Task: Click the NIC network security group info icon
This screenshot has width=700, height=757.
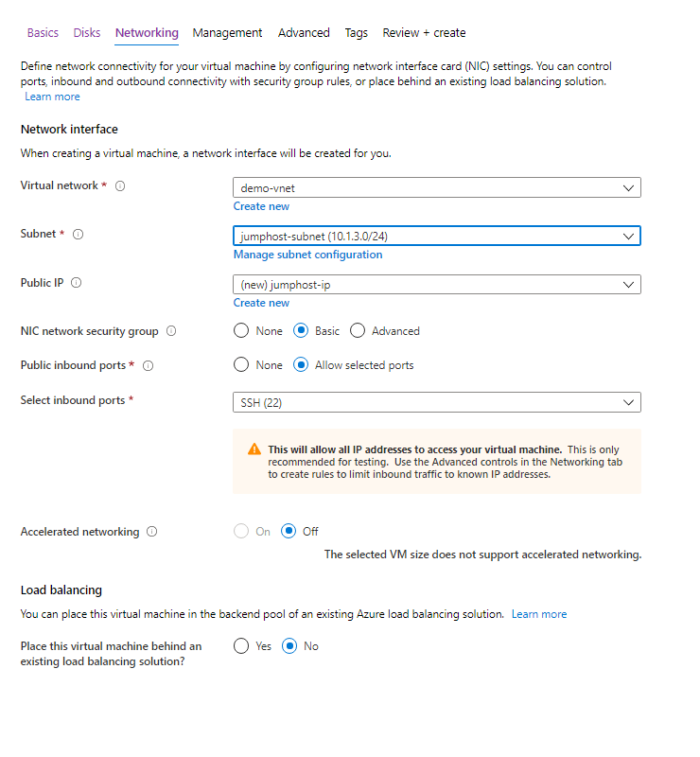Action: [x=171, y=331]
